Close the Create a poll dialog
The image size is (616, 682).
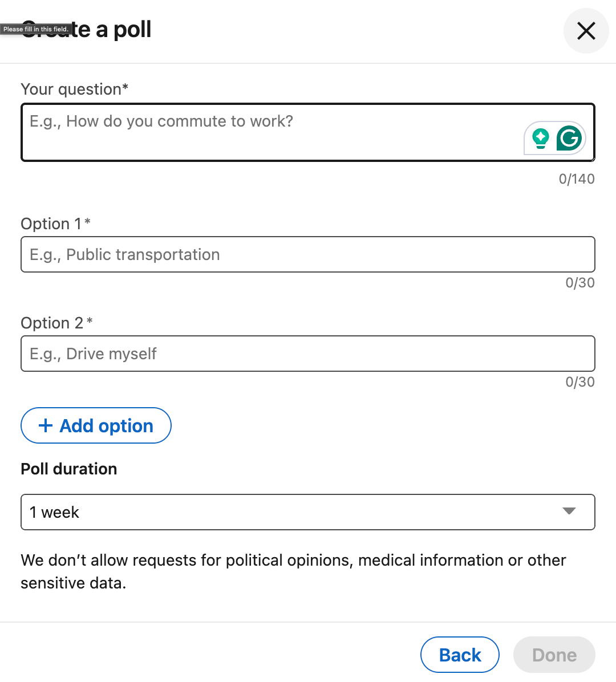pyautogui.click(x=586, y=31)
